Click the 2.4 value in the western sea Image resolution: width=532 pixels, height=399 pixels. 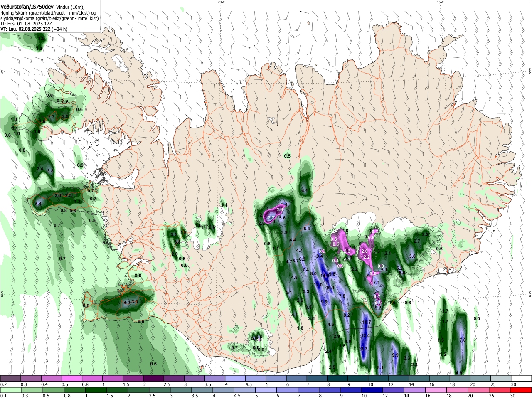(40, 169)
